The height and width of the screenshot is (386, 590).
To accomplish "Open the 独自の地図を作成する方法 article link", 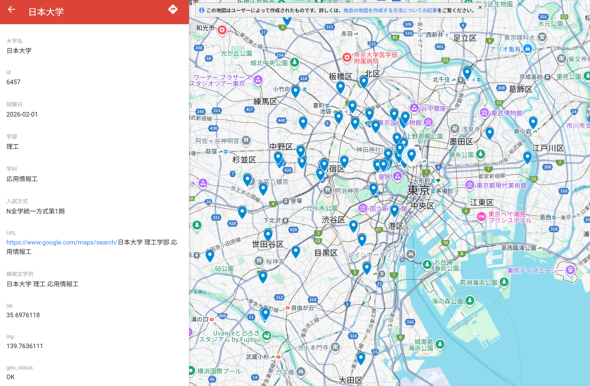I will point(390,11).
